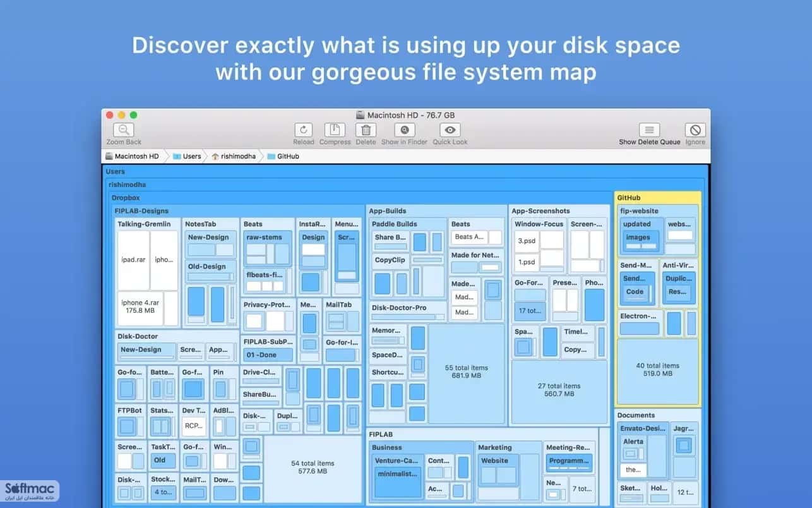Open the Show Delete Queue list
Screen dimensions: 812x508
[x=649, y=130]
